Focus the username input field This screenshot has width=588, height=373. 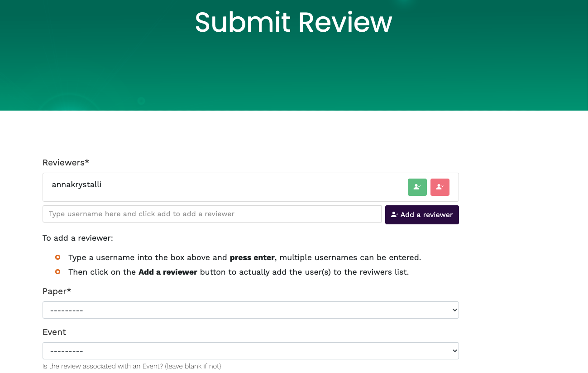212,214
